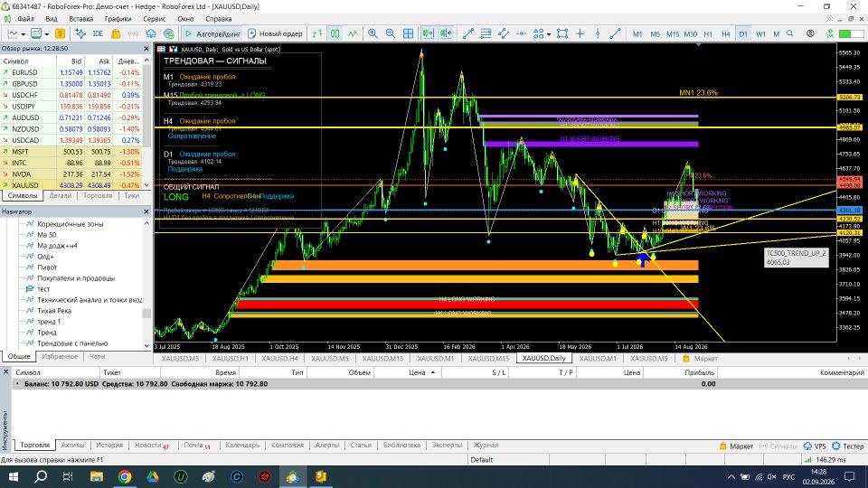Select the horizontal line tool
The image size is (868, 488).
click(x=521, y=33)
